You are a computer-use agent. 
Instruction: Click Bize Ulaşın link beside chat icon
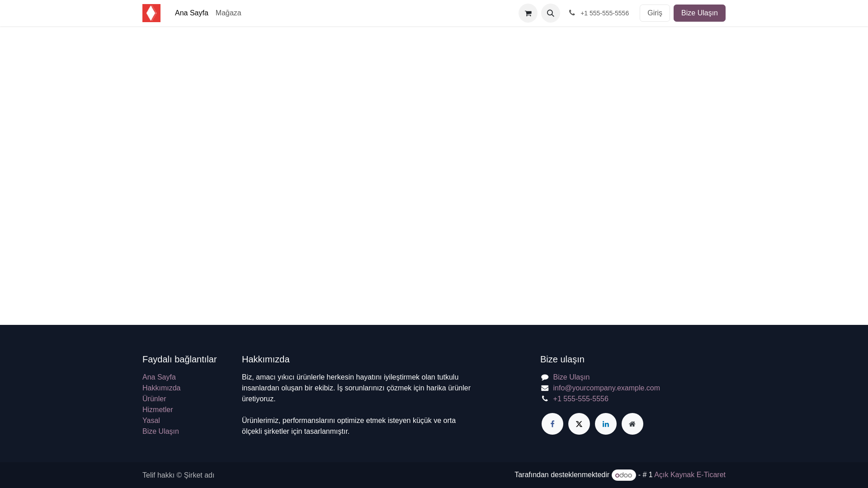pos(571,377)
